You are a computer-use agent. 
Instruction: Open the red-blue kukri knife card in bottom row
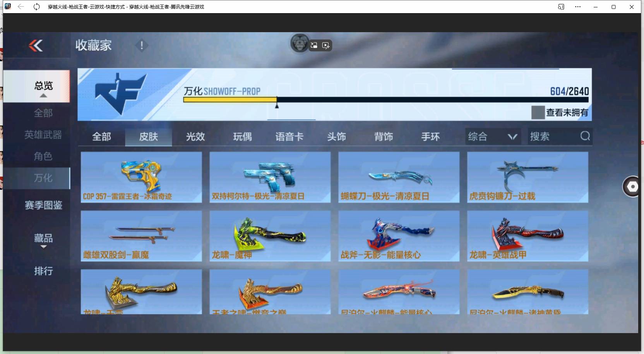(x=399, y=292)
